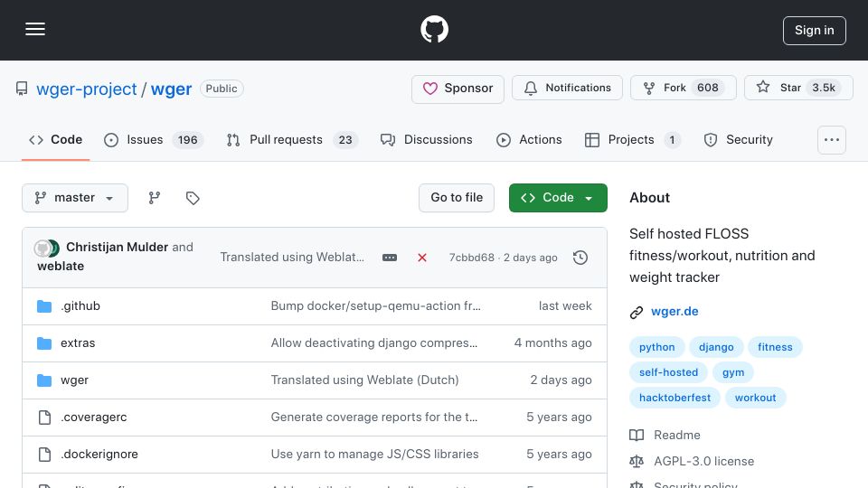Image resolution: width=868 pixels, height=488 pixels.
Task: Visit the wger.de website link
Action: click(675, 312)
